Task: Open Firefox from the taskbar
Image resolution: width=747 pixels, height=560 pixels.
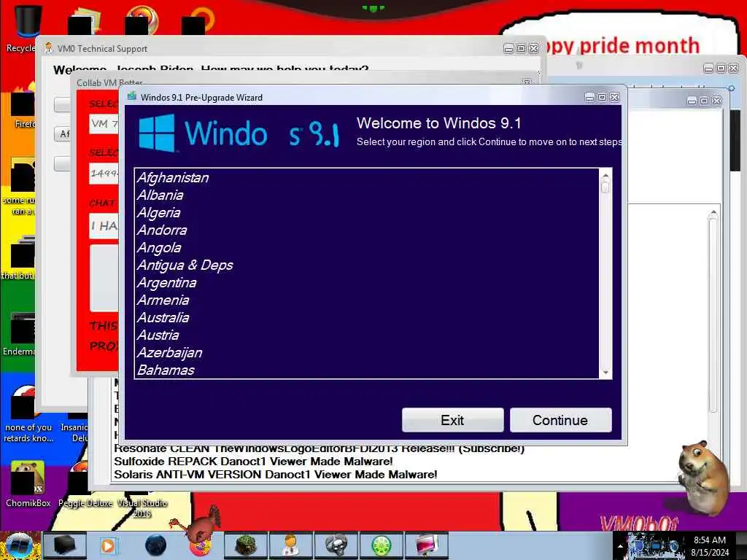Action: pyautogui.click(x=200, y=545)
